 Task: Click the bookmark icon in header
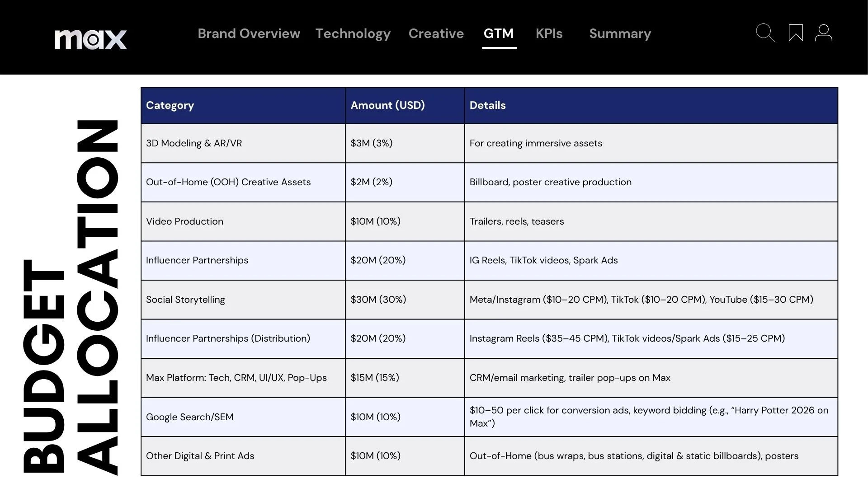tap(796, 33)
